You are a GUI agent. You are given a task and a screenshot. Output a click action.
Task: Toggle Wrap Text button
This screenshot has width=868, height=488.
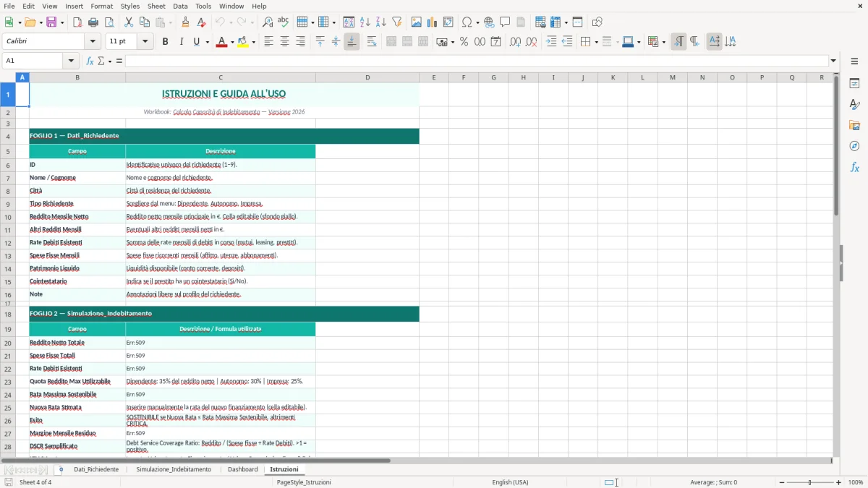372,42
